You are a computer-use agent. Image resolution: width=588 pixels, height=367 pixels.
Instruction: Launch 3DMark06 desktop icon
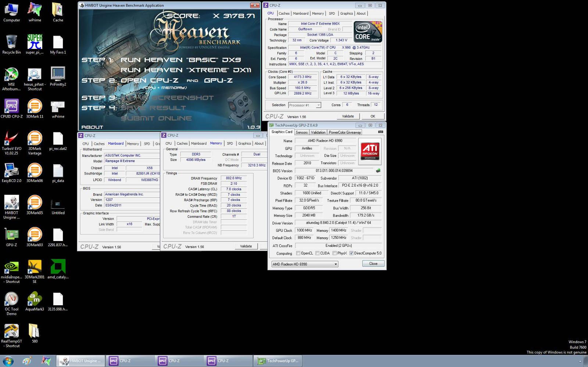(x=35, y=173)
